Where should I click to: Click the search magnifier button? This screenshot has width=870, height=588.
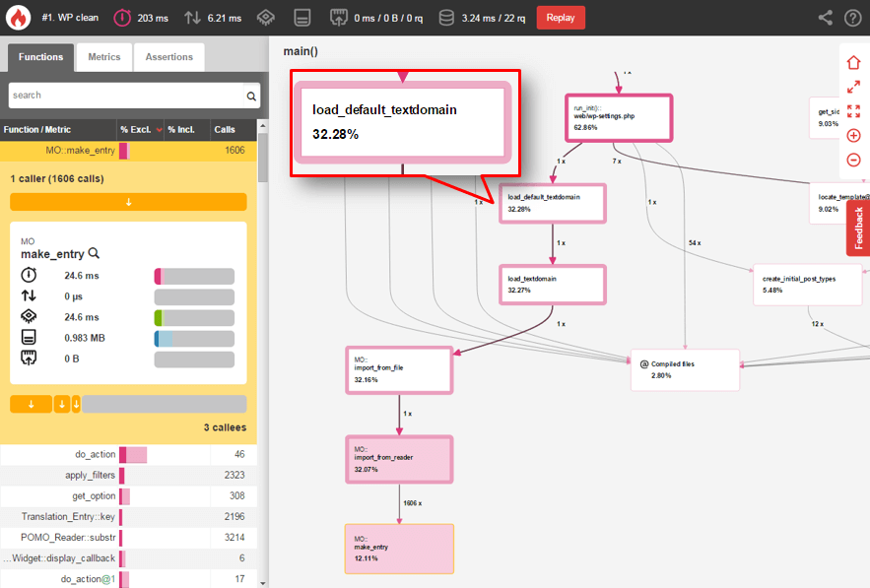[x=251, y=96]
